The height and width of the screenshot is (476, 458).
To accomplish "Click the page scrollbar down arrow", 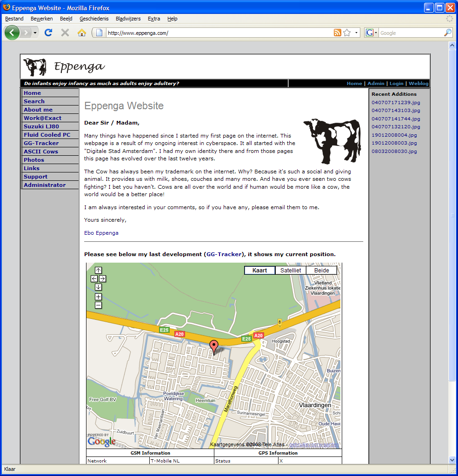I will click(x=452, y=460).
